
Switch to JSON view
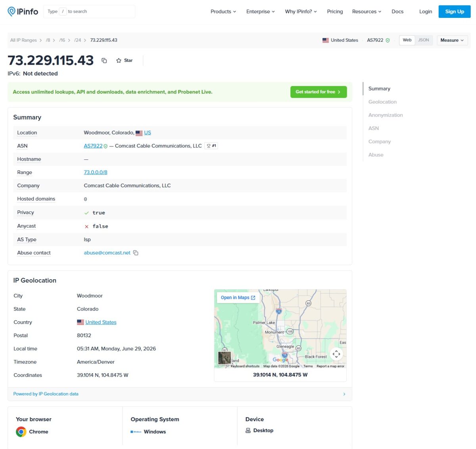click(x=423, y=40)
